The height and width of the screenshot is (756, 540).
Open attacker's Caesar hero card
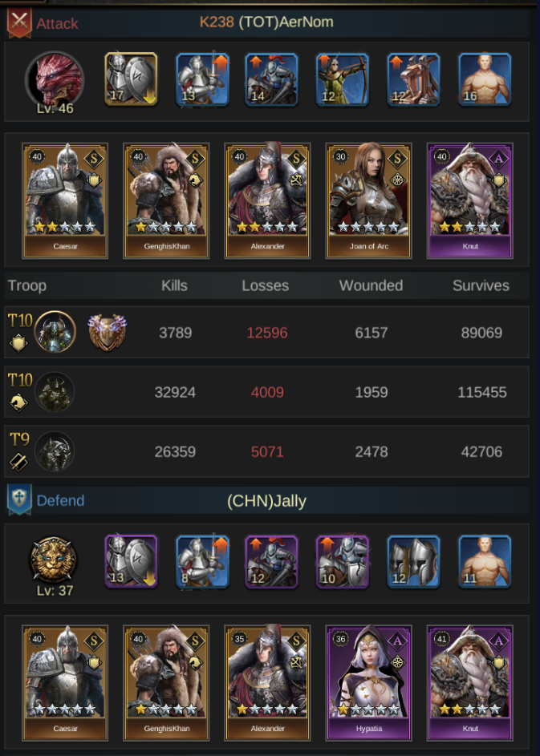tap(65, 200)
